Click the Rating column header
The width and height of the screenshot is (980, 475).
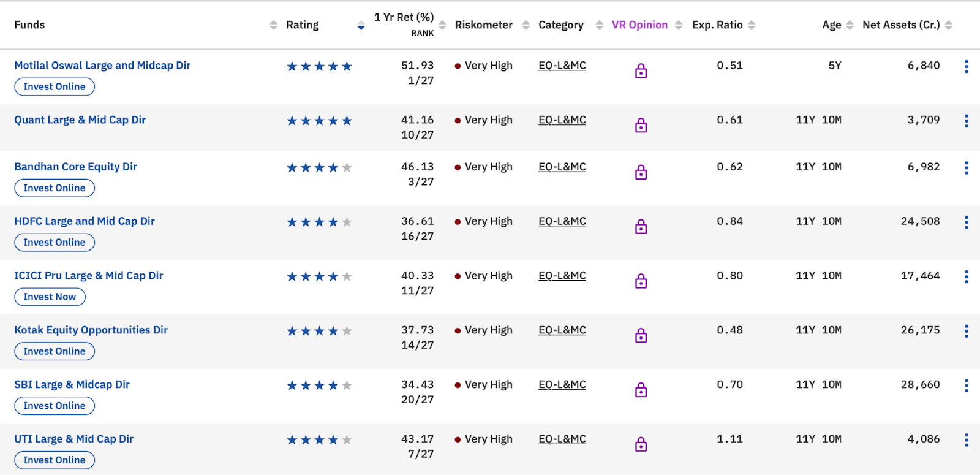pyautogui.click(x=303, y=25)
